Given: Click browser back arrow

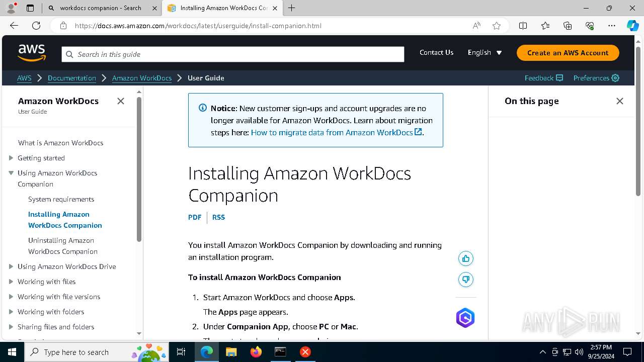Looking at the screenshot, I should pyautogui.click(x=14, y=26).
